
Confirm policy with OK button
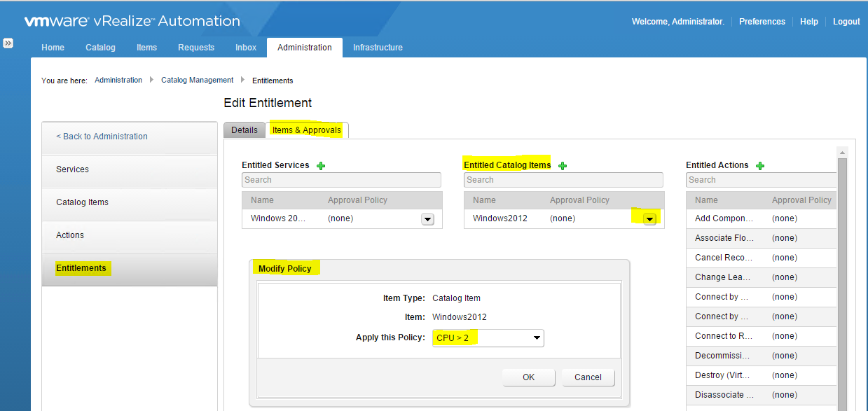pos(529,377)
